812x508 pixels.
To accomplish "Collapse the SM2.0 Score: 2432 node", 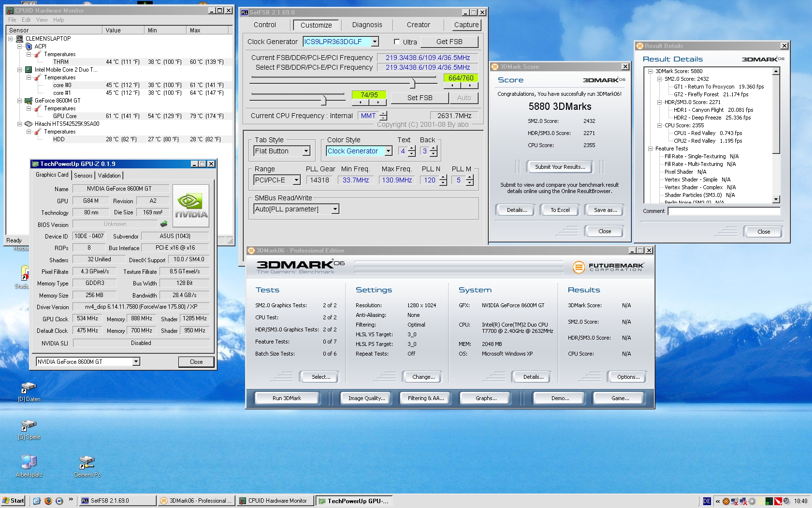I will pos(659,79).
